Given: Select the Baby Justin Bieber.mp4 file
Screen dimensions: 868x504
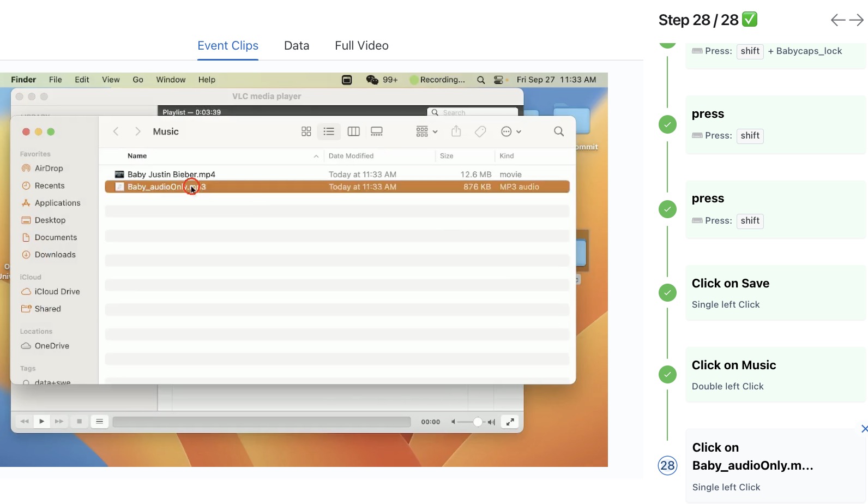Looking at the screenshot, I should click(x=337, y=175).
